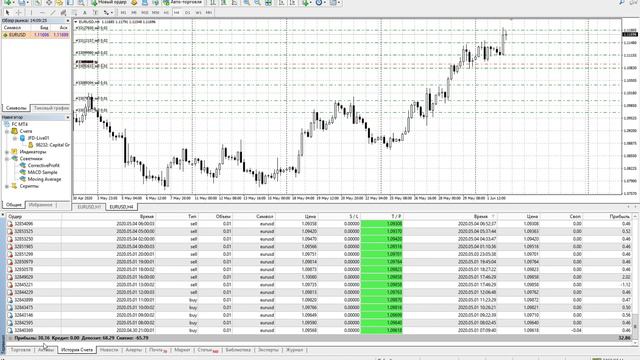Collapse the JFD-Live01 server node

click(15, 138)
